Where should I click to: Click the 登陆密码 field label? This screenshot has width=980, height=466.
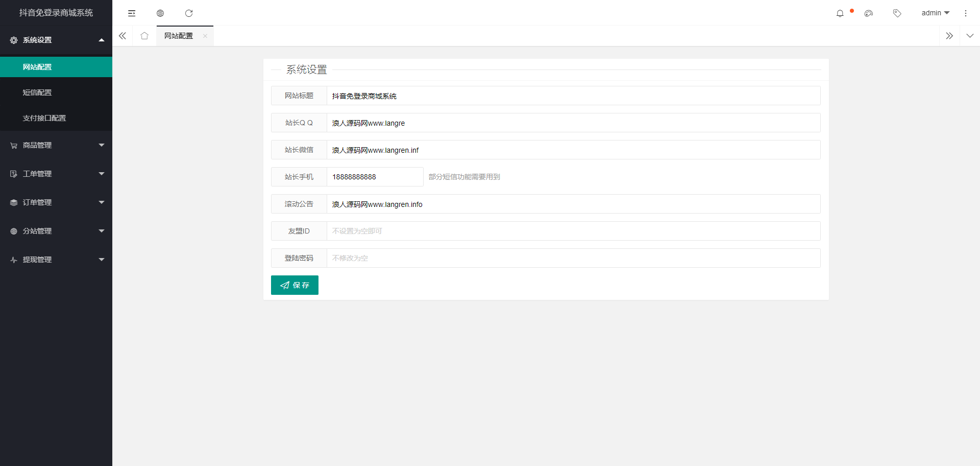[299, 258]
